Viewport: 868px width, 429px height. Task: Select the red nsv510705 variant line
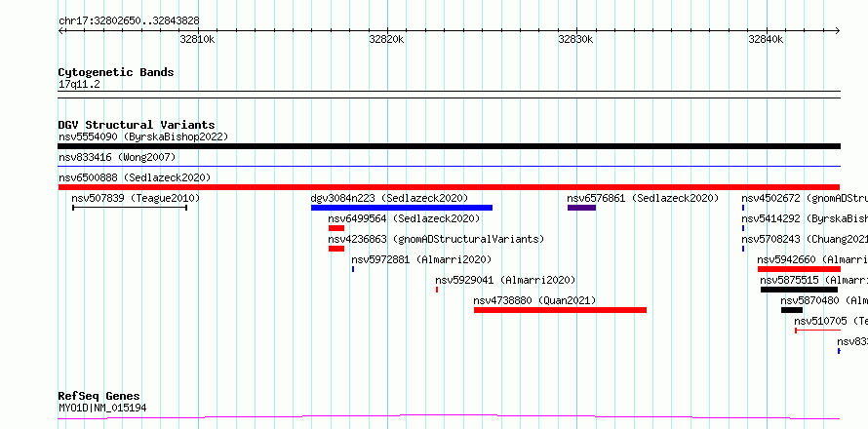[817, 331]
